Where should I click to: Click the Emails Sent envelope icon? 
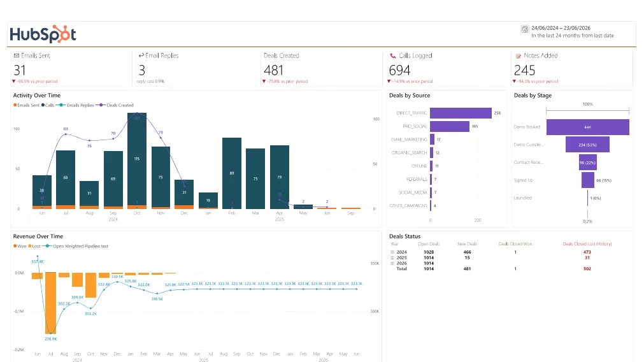pos(17,55)
